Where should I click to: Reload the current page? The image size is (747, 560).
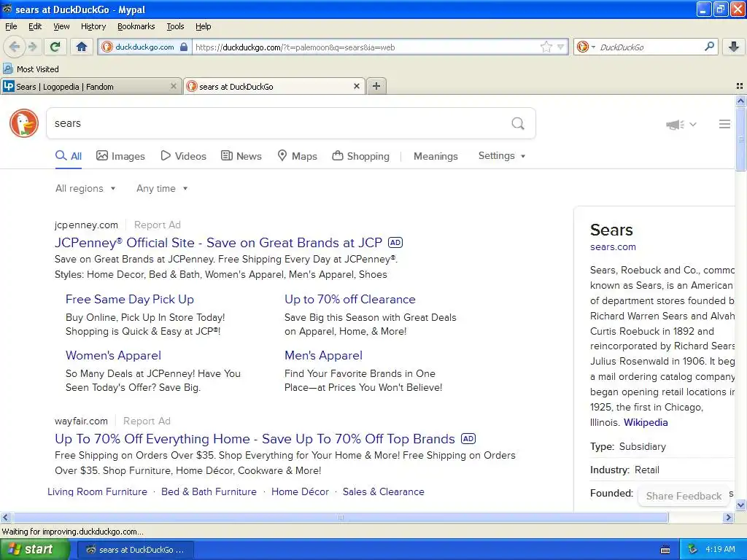[x=55, y=47]
